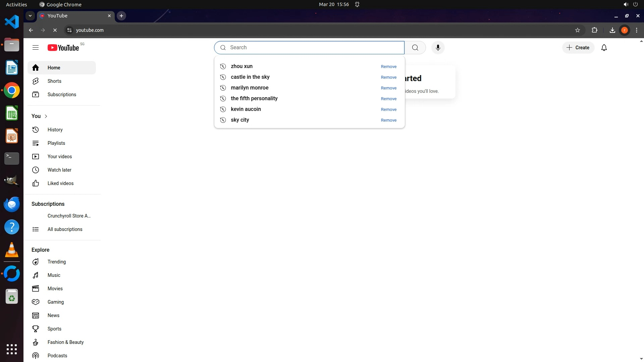Go to Liked videos
The width and height of the screenshot is (644, 362).
[60, 183]
